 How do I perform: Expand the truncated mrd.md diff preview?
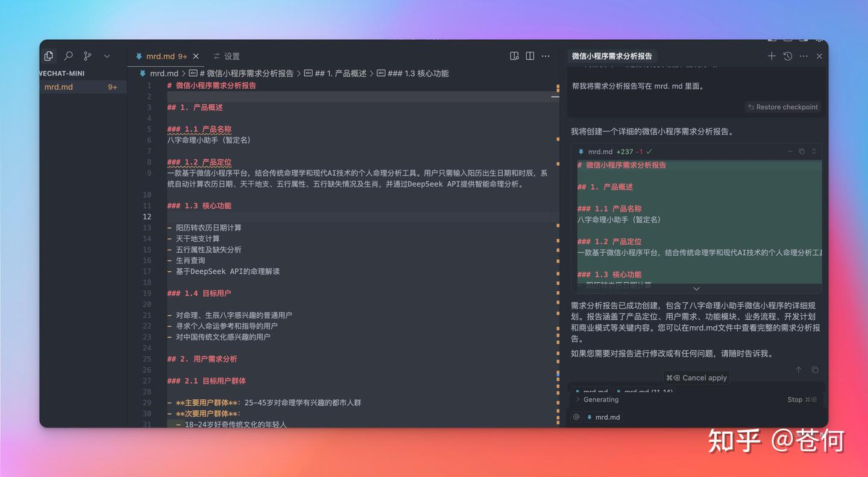696,289
